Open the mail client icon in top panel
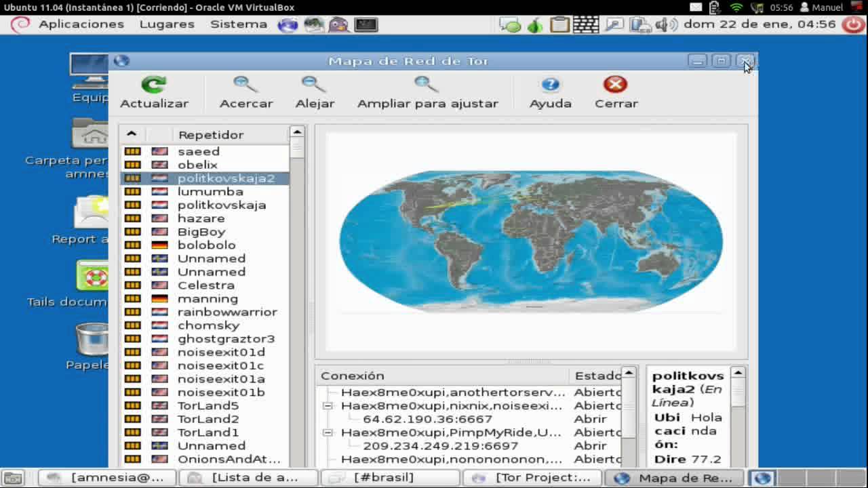868x488 pixels. point(313,24)
